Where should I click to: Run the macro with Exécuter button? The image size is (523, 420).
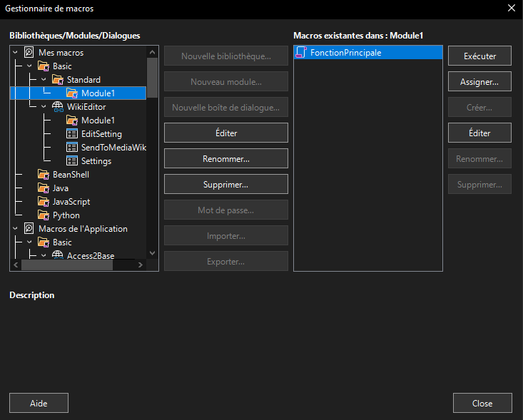pyautogui.click(x=479, y=56)
